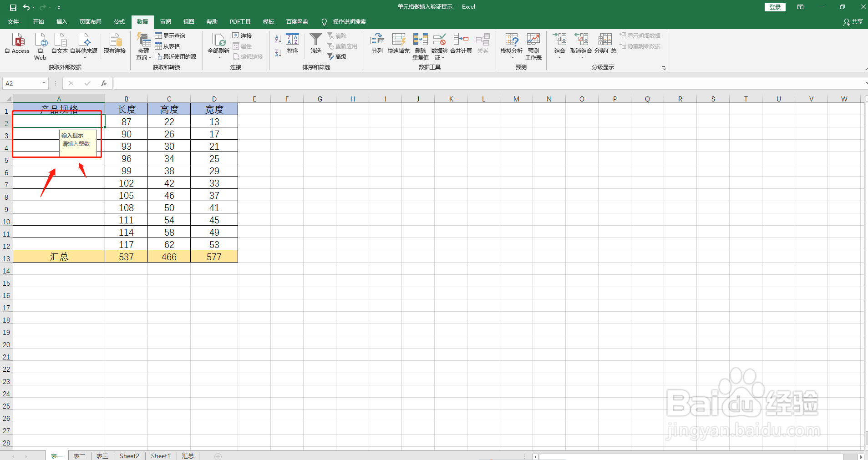This screenshot has width=868, height=460.
Task: Select cell with value 577
Action: 214,257
